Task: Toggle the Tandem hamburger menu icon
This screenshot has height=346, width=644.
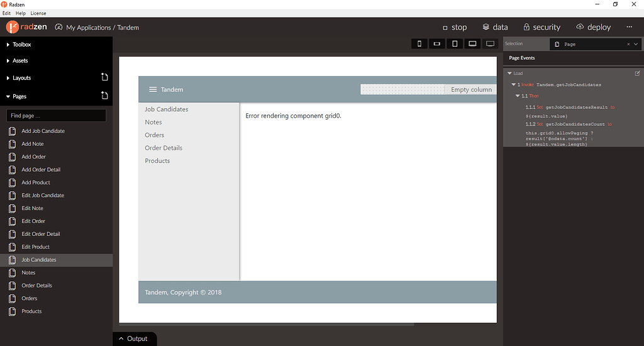Action: click(153, 89)
